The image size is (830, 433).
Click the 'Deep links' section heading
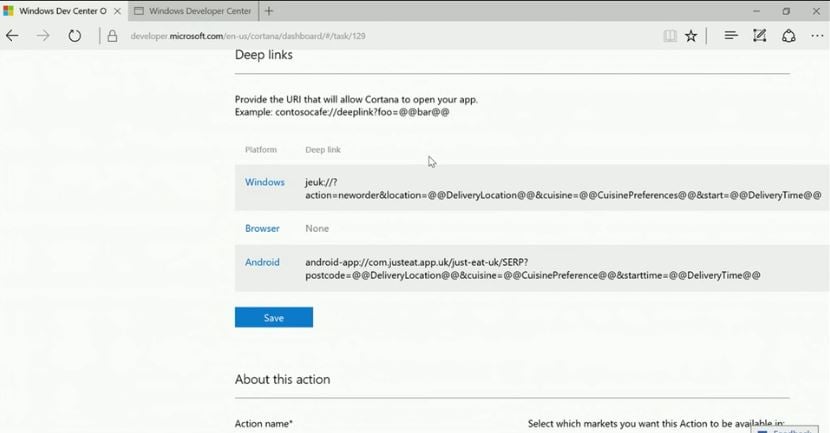coord(264,55)
